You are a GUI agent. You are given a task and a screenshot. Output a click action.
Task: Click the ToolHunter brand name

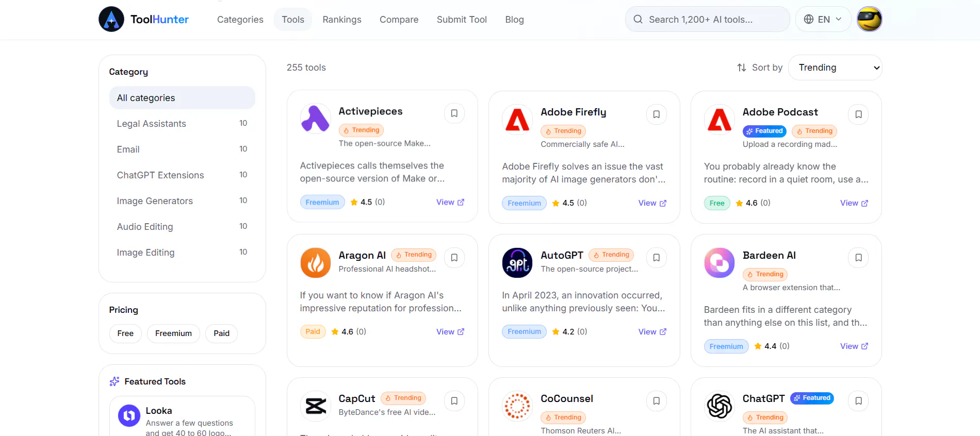(x=159, y=20)
